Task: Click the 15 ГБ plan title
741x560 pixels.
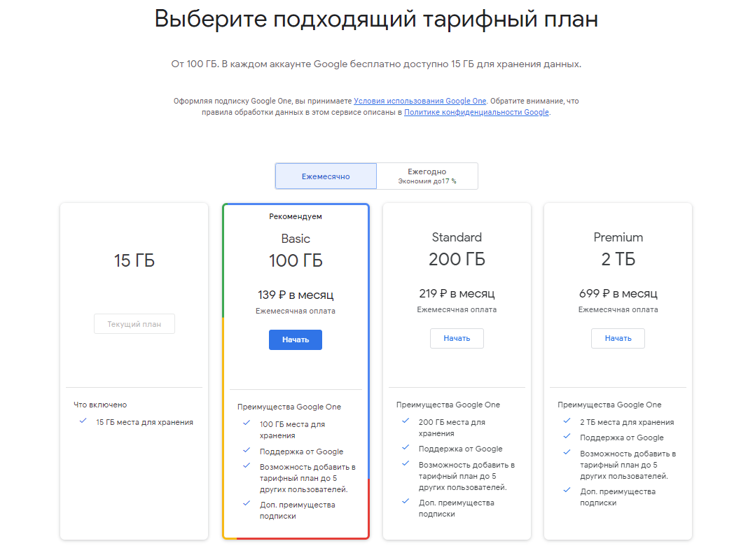Action: tap(134, 260)
